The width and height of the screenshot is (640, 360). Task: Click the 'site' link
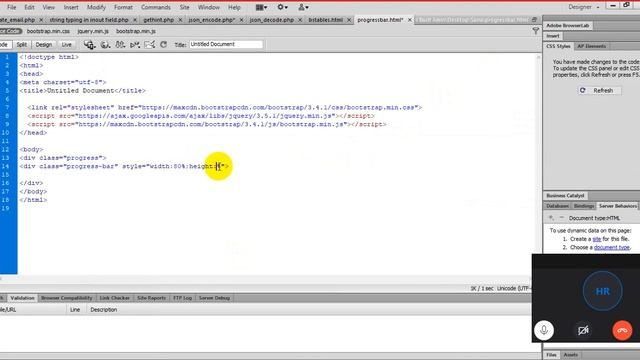(x=597, y=239)
